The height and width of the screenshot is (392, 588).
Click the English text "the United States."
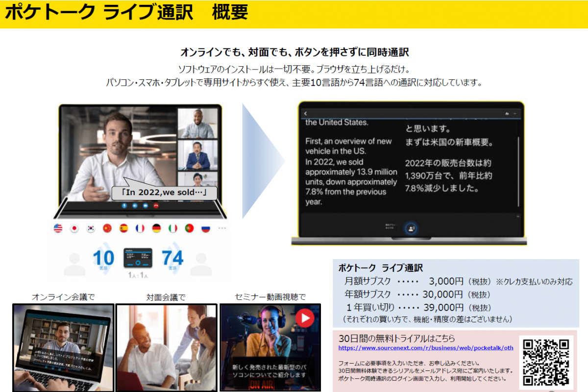point(337,122)
